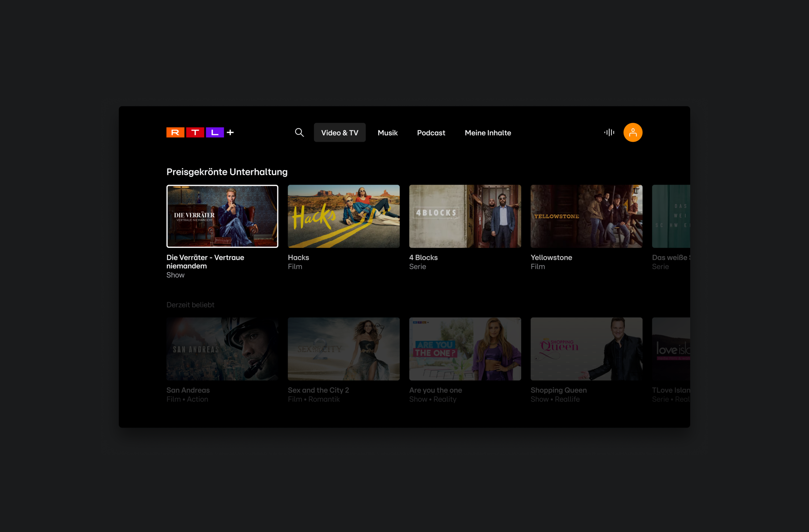Switch to the Podcast tab
This screenshot has width=809, height=532.
click(x=431, y=132)
